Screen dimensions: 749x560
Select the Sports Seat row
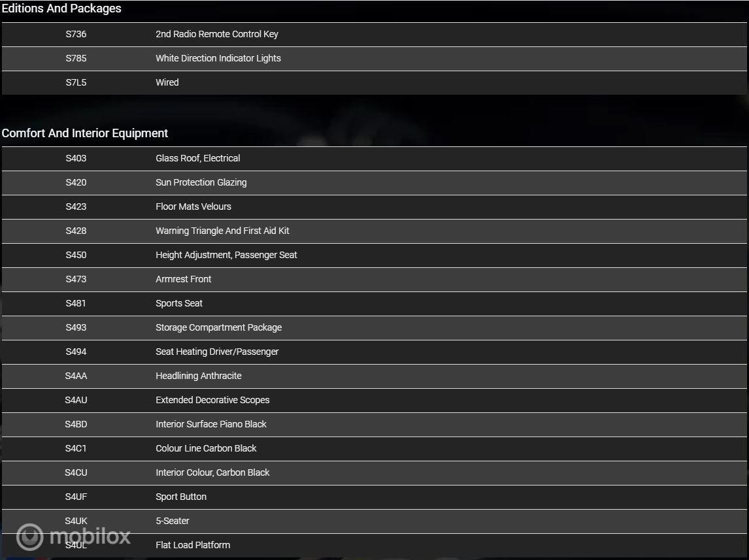(374, 304)
